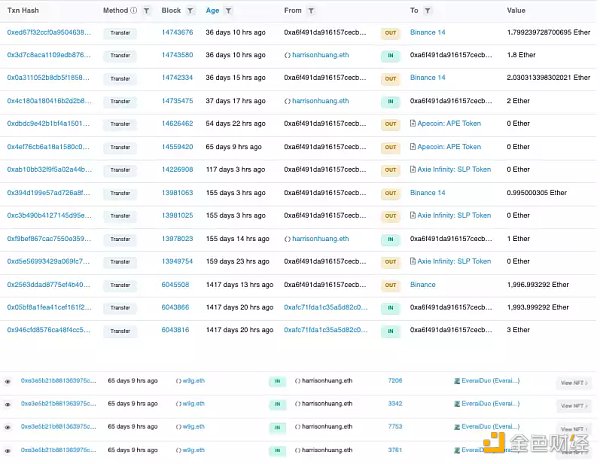Open sender 0xafc71fda1c35a5d82c0 in block 6043866 row
Viewport: 600px width, 464px height.
326,307
